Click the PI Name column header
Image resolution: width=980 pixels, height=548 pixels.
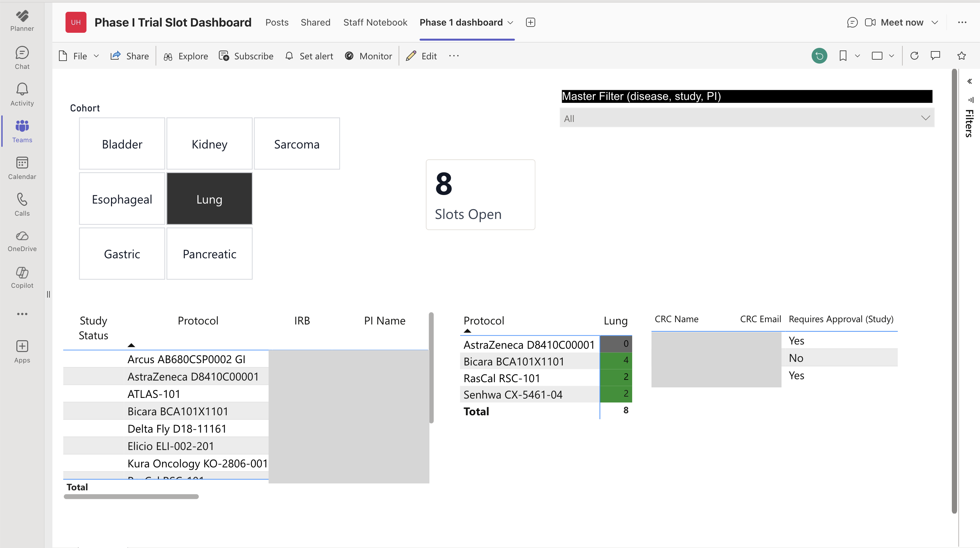[385, 321]
